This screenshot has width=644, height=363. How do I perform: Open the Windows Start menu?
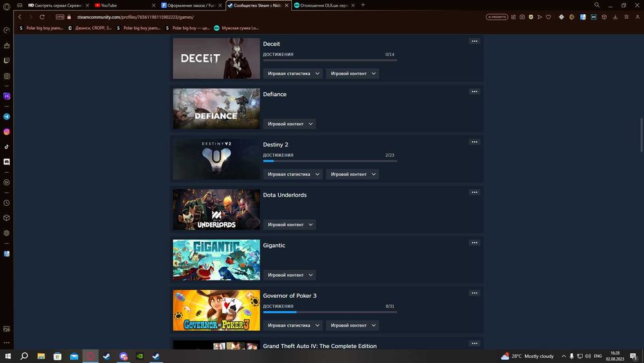point(8,356)
